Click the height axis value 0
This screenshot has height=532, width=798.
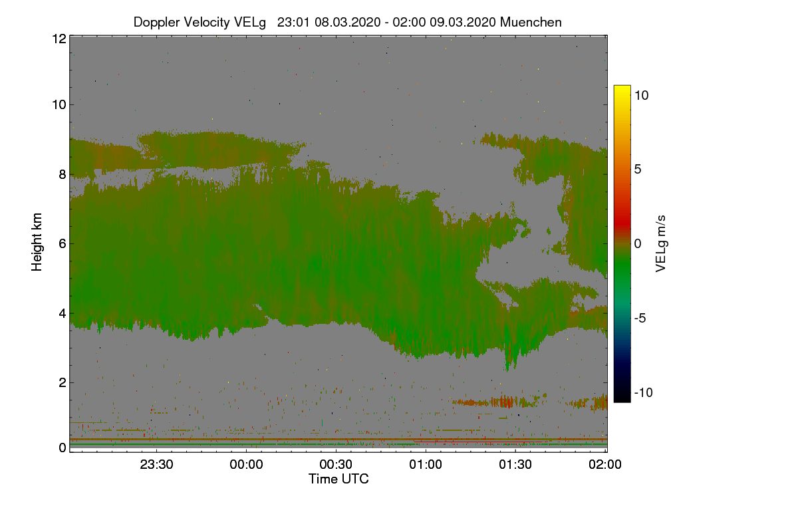63,448
